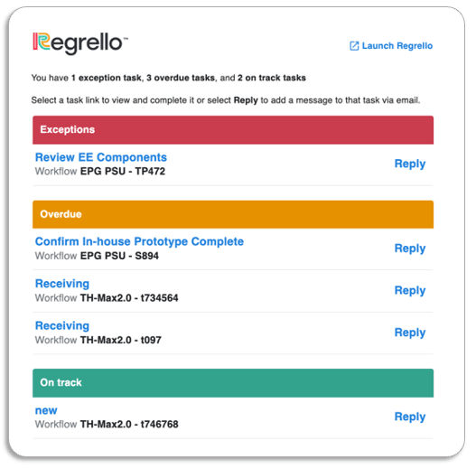Viewport: 476px width, 469px height.
Task: Click the green On track section header
Action: [233, 383]
